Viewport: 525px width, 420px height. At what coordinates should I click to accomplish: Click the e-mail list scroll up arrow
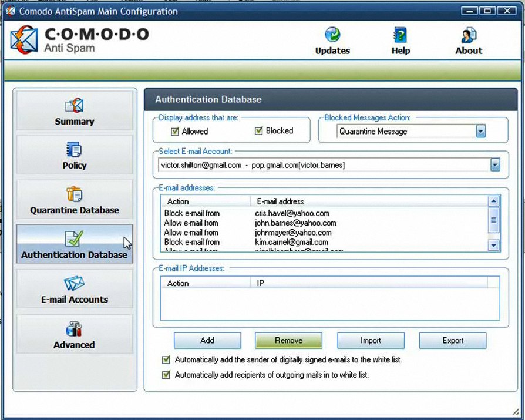493,201
